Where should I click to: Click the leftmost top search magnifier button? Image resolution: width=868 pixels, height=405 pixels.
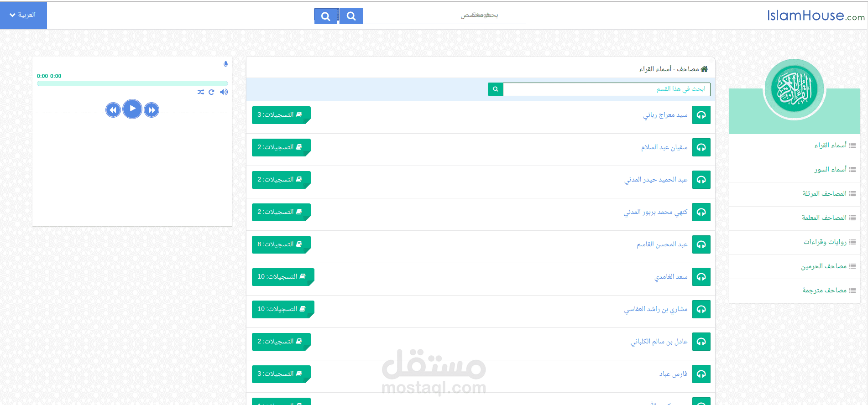(x=326, y=16)
